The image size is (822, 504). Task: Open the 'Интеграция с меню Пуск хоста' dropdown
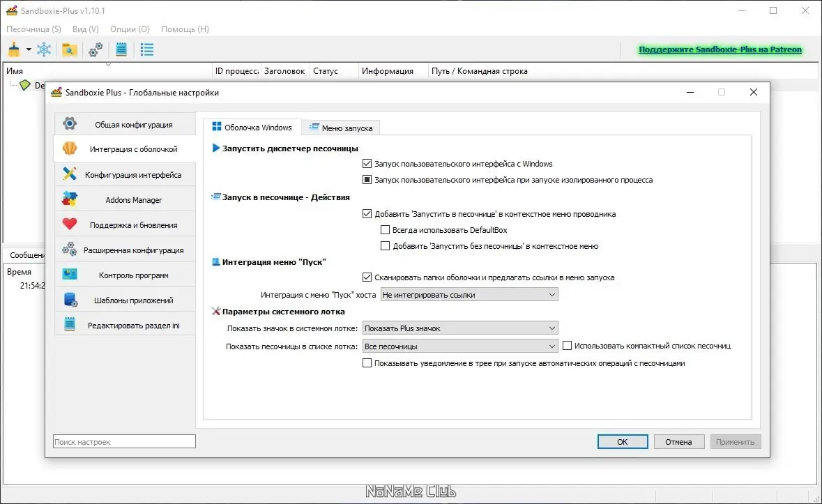469,294
